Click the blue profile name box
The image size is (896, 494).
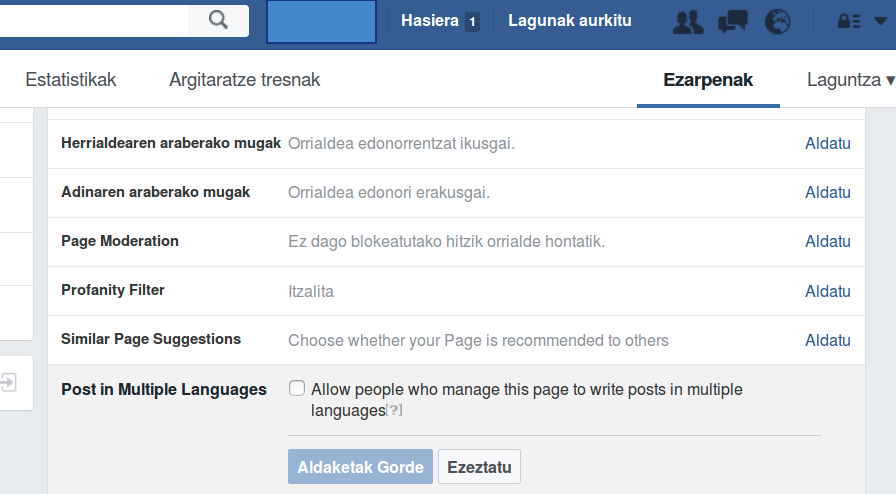tap(321, 21)
